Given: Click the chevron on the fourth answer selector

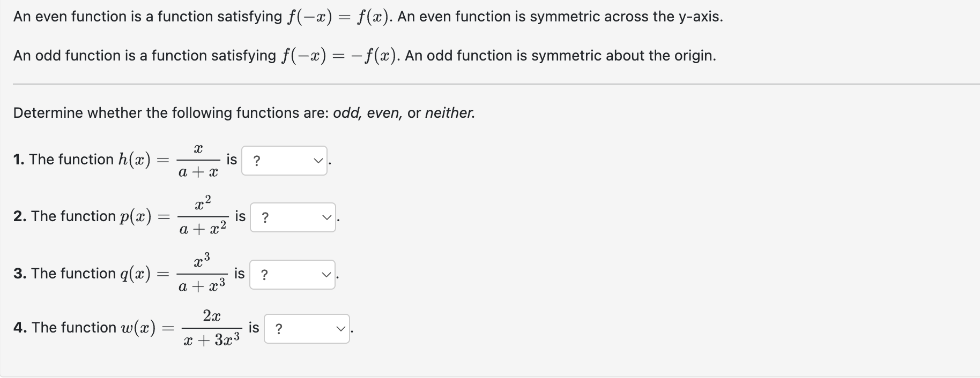Looking at the screenshot, I should click(340, 328).
